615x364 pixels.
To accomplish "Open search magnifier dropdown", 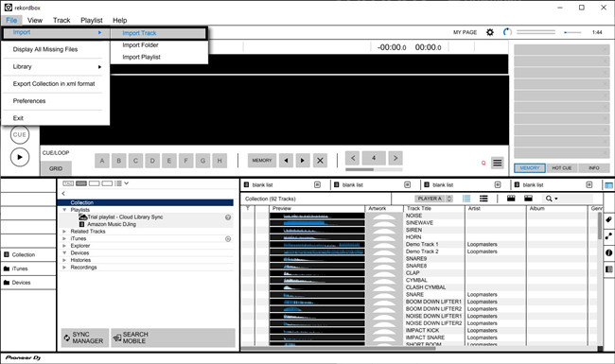I will click(x=552, y=199).
